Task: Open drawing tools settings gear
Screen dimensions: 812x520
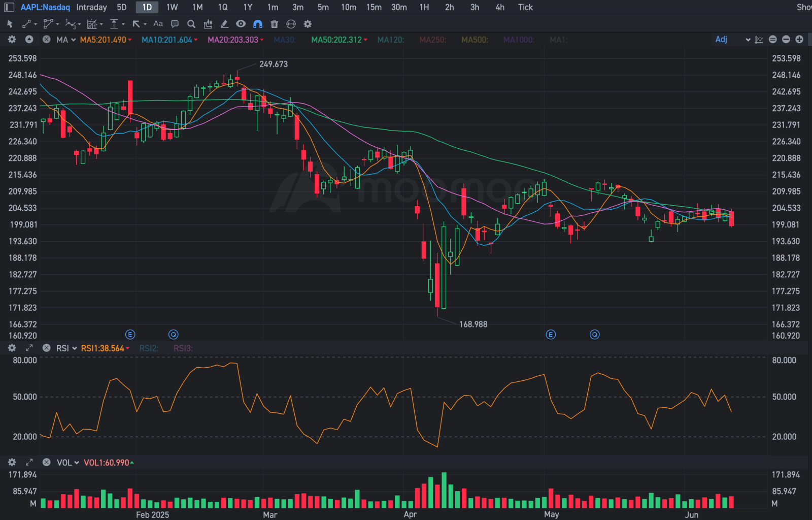Action: [308, 24]
